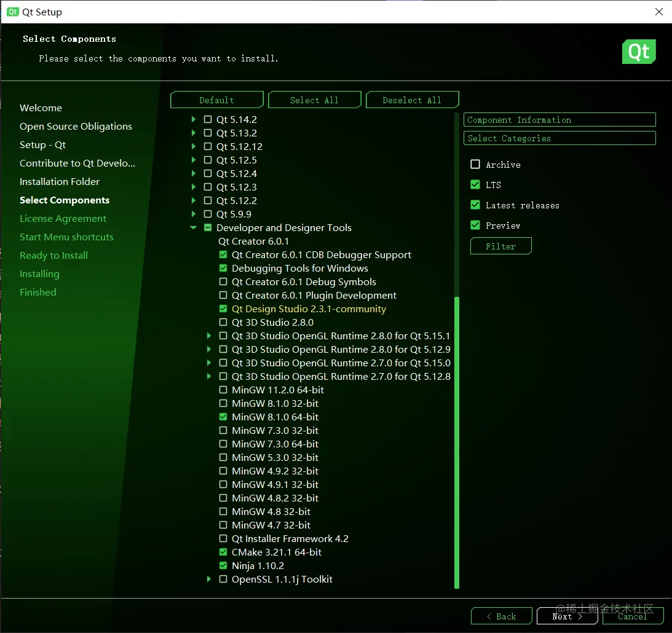Select the Qt 5.12.4 row label
The width and height of the screenshot is (672, 633).
(237, 173)
